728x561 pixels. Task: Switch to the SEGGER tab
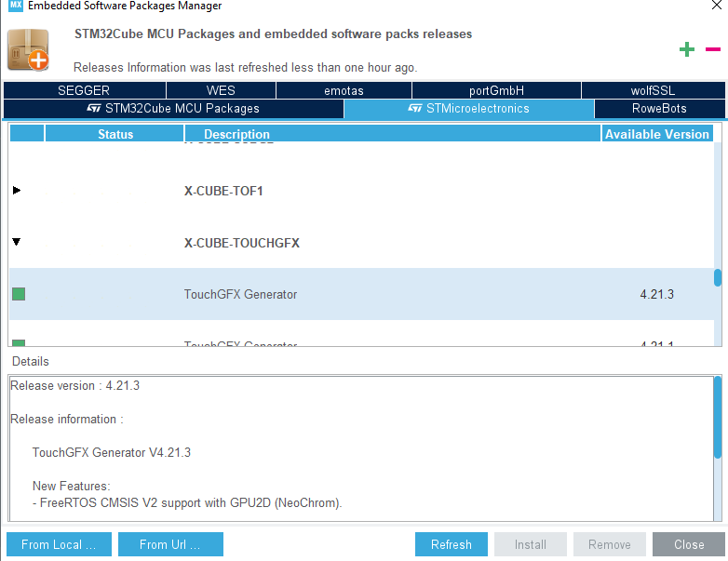pos(84,90)
